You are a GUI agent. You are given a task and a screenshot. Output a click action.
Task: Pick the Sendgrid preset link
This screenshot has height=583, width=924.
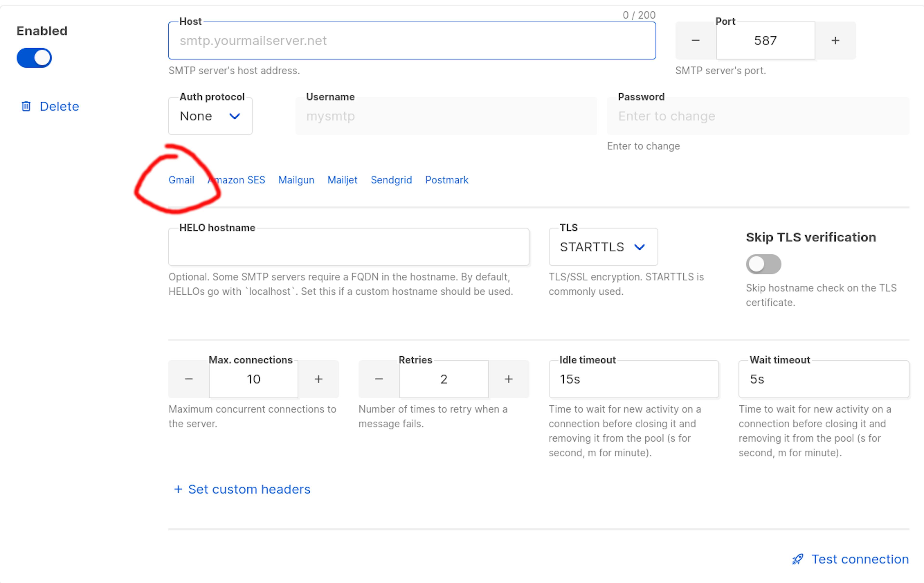click(391, 180)
